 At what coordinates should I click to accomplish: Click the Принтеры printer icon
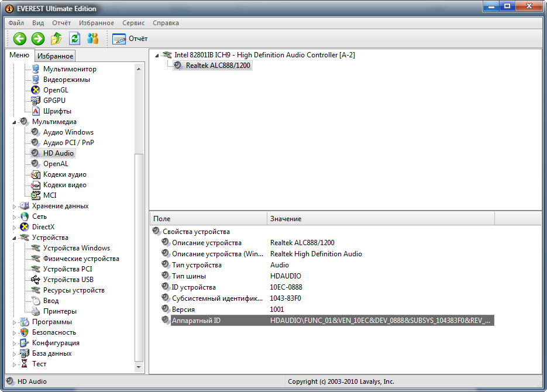[x=35, y=311]
